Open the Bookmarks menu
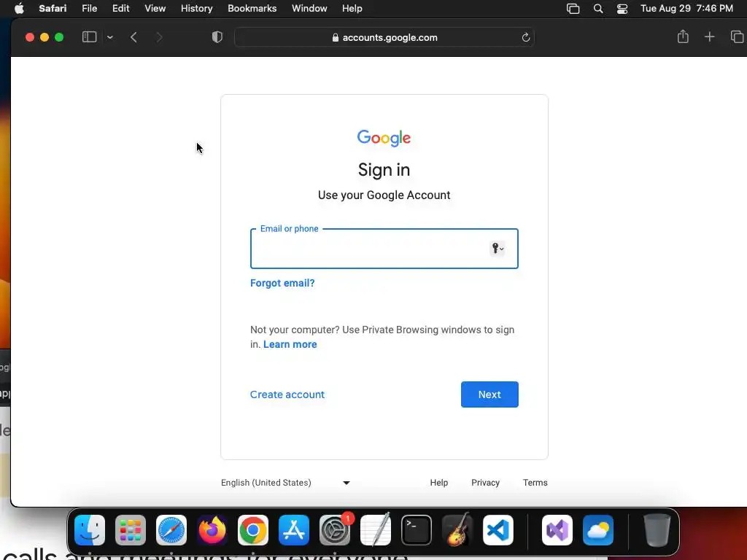 point(252,8)
